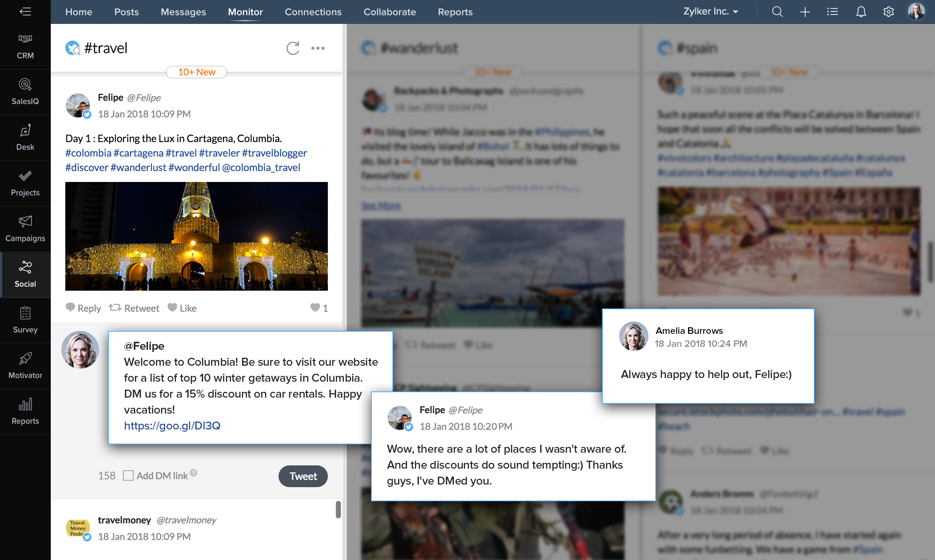Click the Tweet button
The image size is (935, 560).
[x=303, y=476]
